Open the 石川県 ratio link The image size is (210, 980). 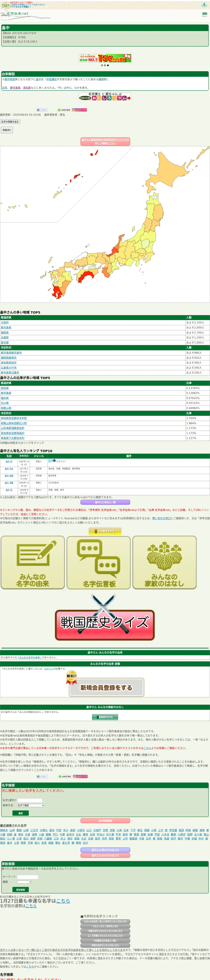(x=5, y=403)
